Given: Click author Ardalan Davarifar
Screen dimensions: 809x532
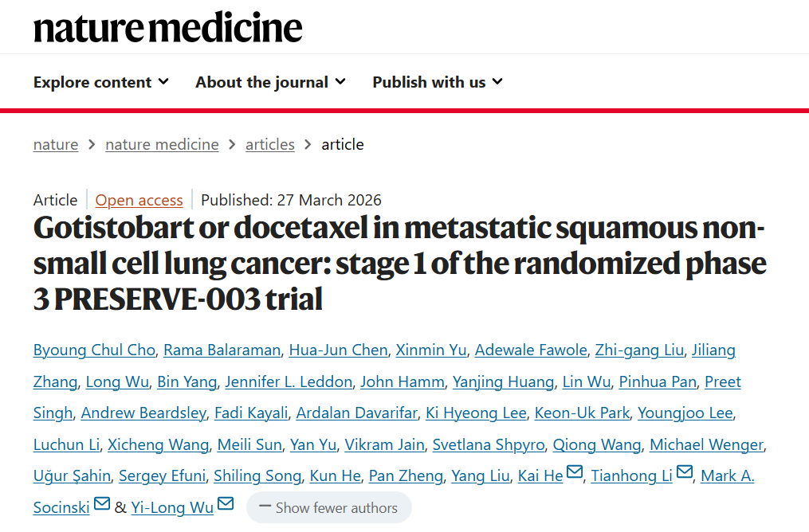Looking at the screenshot, I should pos(355,413).
